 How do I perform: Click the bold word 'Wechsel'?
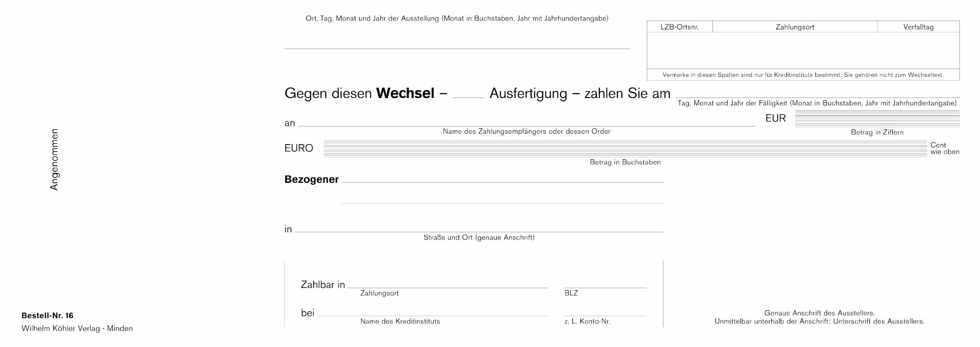point(405,93)
